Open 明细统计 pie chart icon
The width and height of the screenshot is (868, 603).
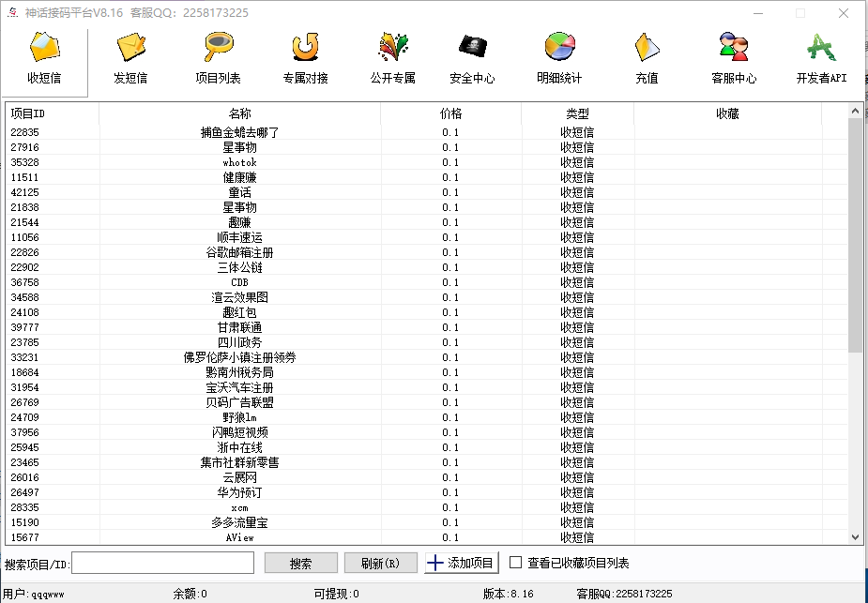(x=559, y=47)
